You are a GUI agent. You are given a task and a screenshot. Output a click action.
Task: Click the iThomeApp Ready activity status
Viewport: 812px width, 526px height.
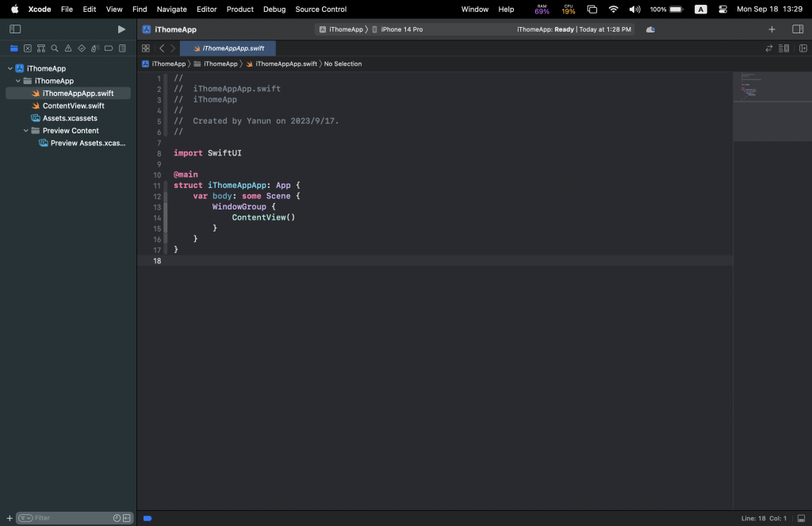[x=574, y=29]
